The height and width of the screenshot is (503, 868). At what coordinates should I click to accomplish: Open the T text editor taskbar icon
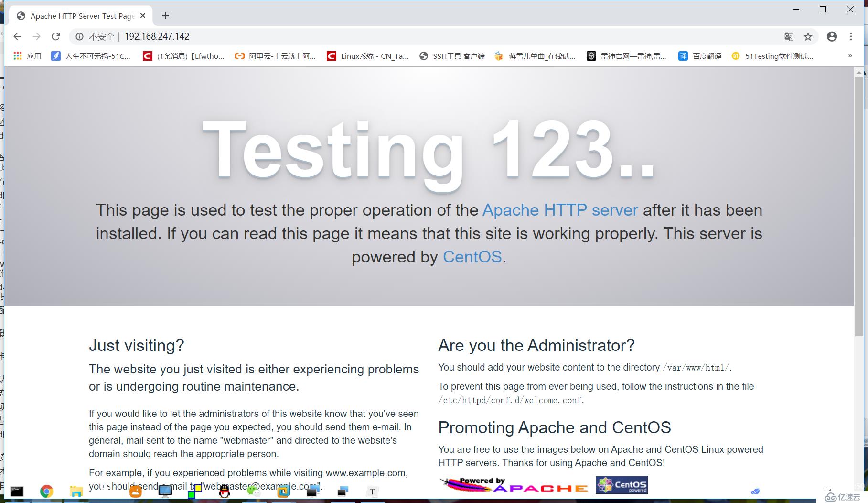372,491
